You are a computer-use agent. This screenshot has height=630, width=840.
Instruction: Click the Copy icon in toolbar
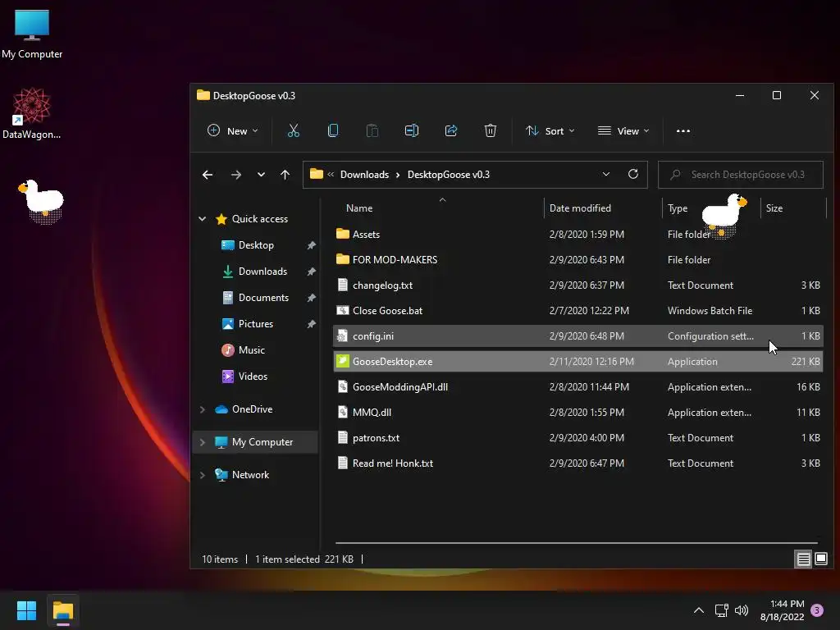(333, 130)
